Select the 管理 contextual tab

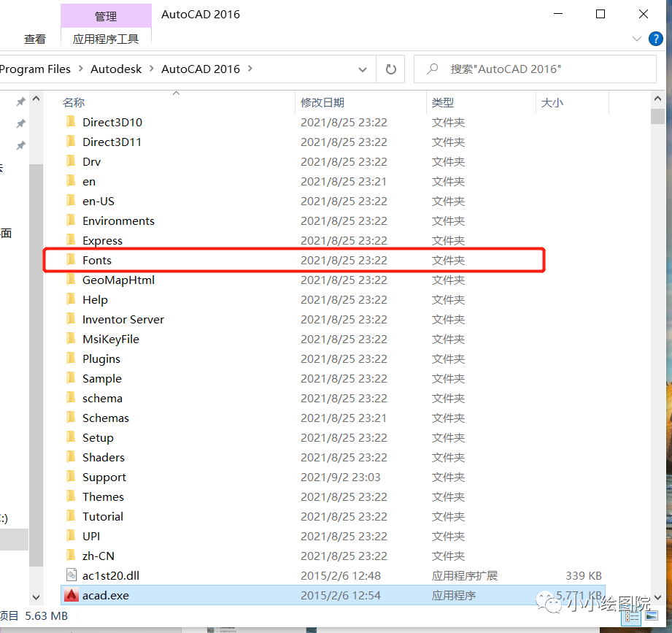(x=106, y=16)
